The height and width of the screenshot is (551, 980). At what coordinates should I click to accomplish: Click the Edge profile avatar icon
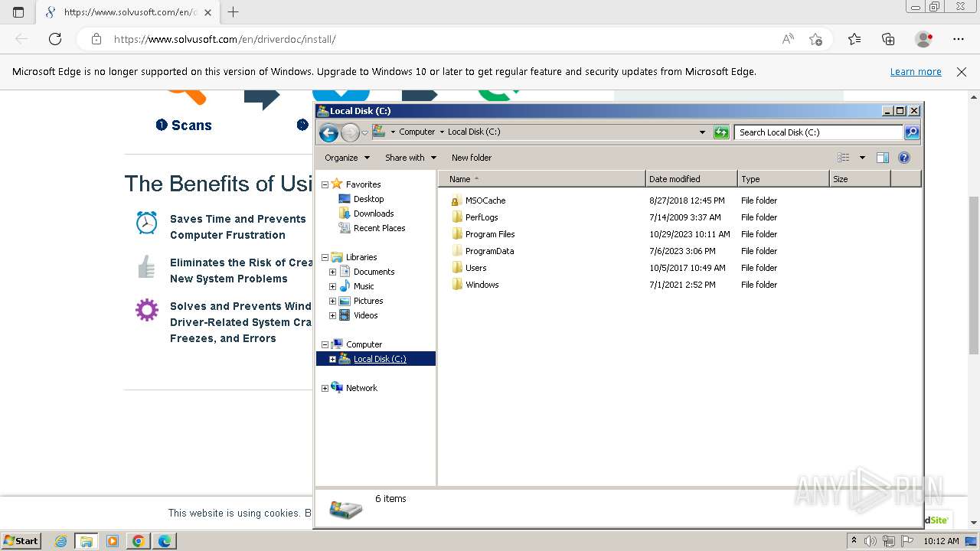[x=924, y=39]
